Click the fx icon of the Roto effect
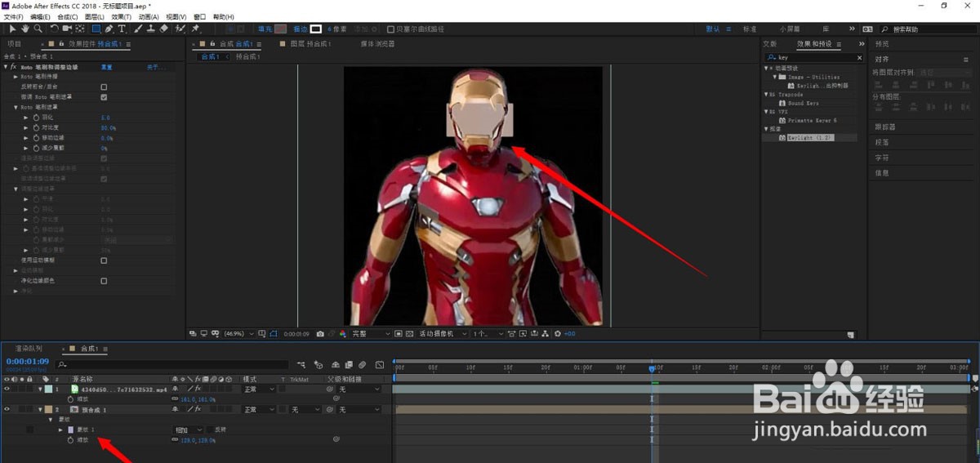This screenshot has height=463, width=980. click(x=13, y=66)
